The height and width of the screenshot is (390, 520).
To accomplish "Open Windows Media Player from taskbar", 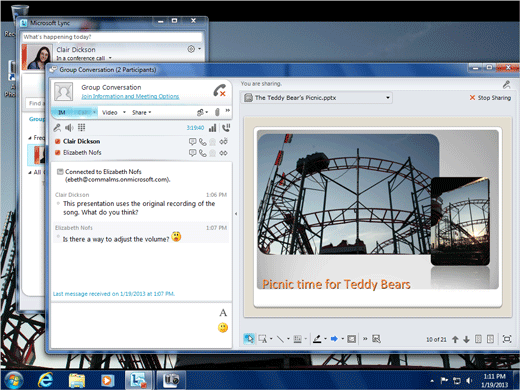I will [x=107, y=380].
